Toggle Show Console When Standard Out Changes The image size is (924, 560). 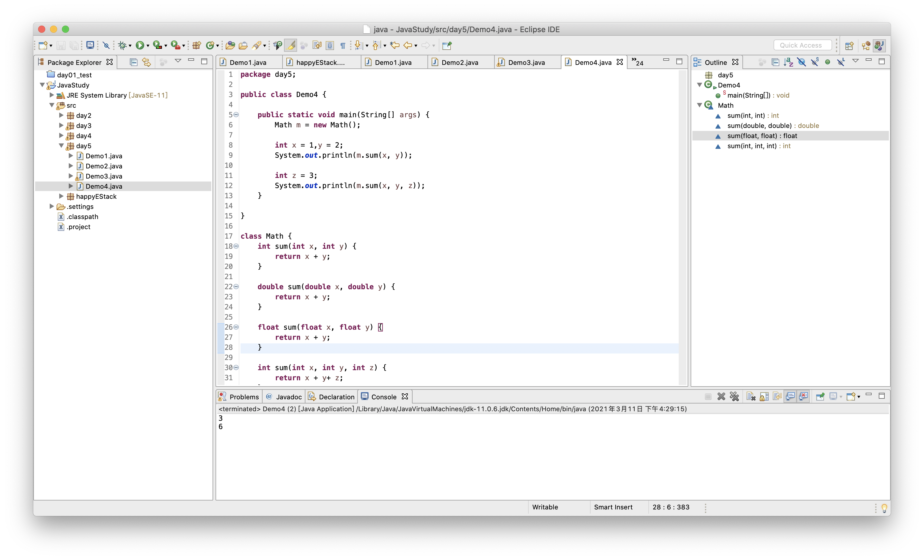pyautogui.click(x=790, y=396)
